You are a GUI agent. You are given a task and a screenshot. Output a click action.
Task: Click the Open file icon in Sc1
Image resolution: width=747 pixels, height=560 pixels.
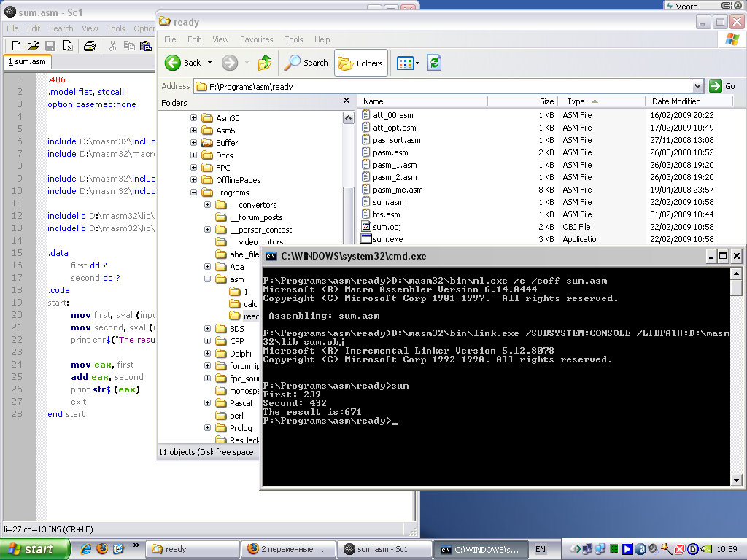coord(33,46)
